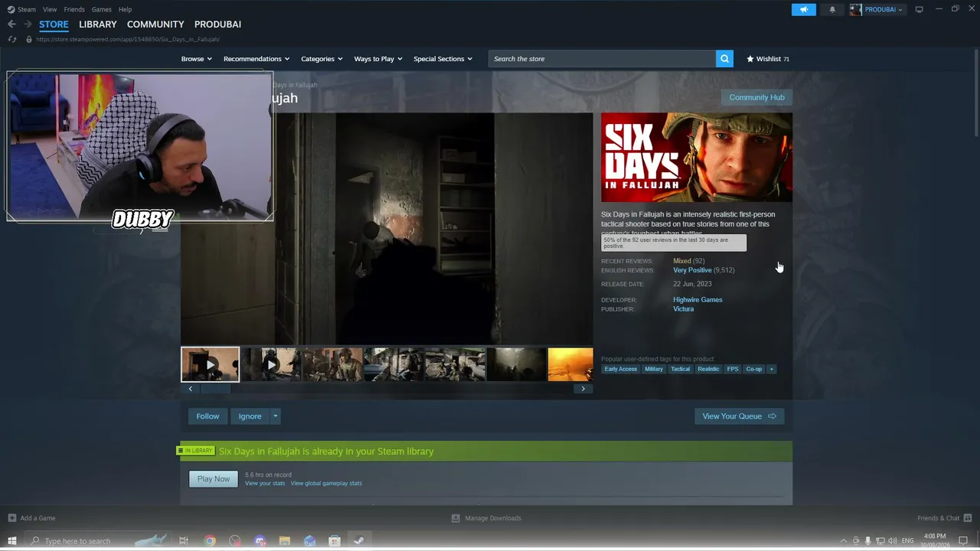
Task: Open the Categories dropdown
Action: (322, 59)
